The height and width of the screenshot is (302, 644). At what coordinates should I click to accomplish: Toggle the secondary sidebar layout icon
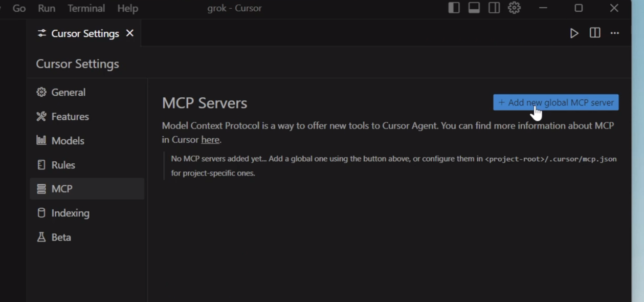point(494,8)
